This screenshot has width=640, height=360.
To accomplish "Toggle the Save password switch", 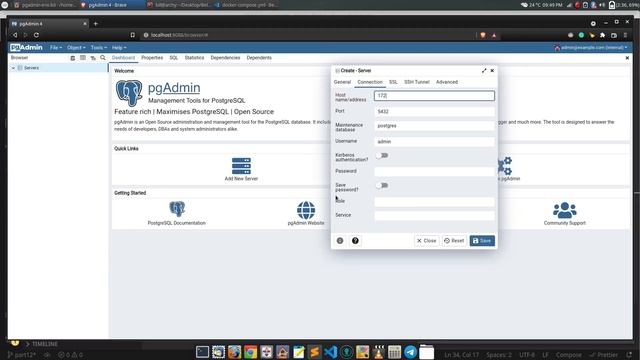I will pos(382,186).
